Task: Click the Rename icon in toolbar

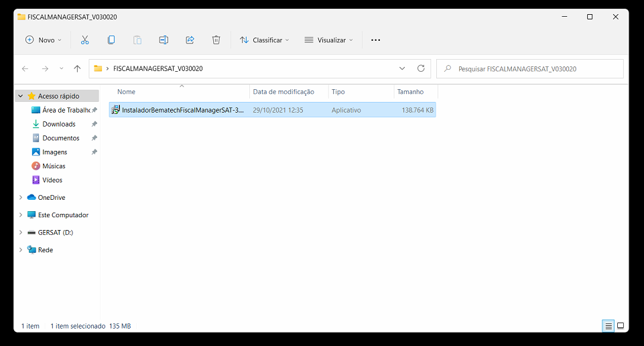Action: (164, 40)
